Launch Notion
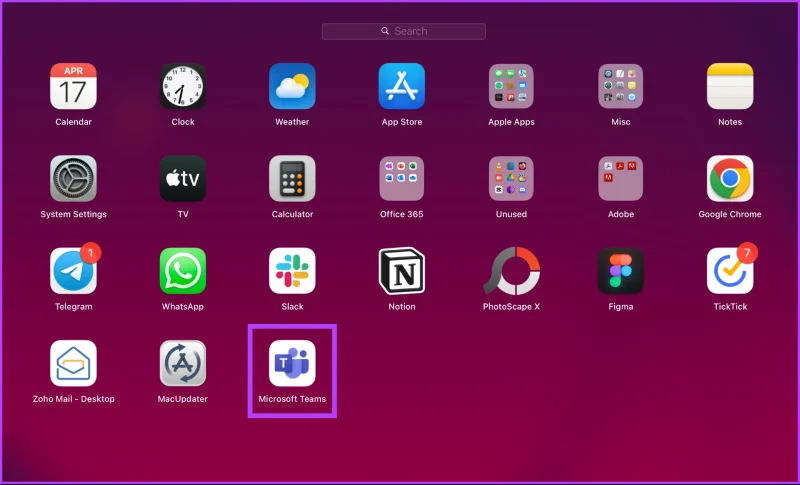The image size is (800, 485). (x=402, y=271)
